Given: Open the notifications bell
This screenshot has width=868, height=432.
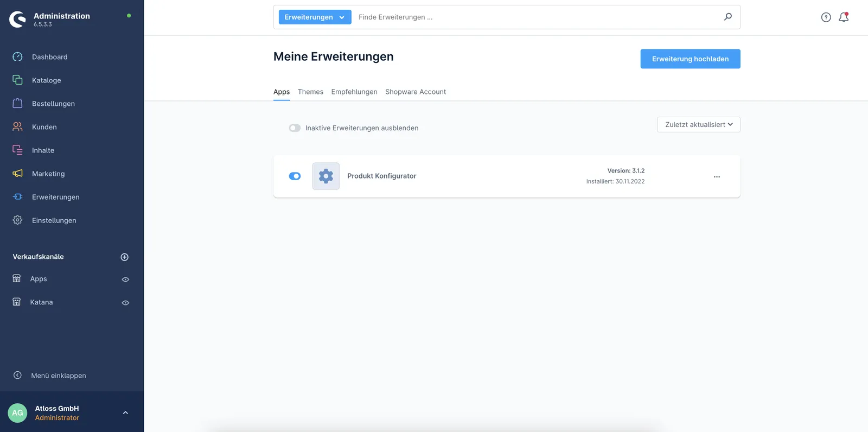Looking at the screenshot, I should click(x=844, y=17).
